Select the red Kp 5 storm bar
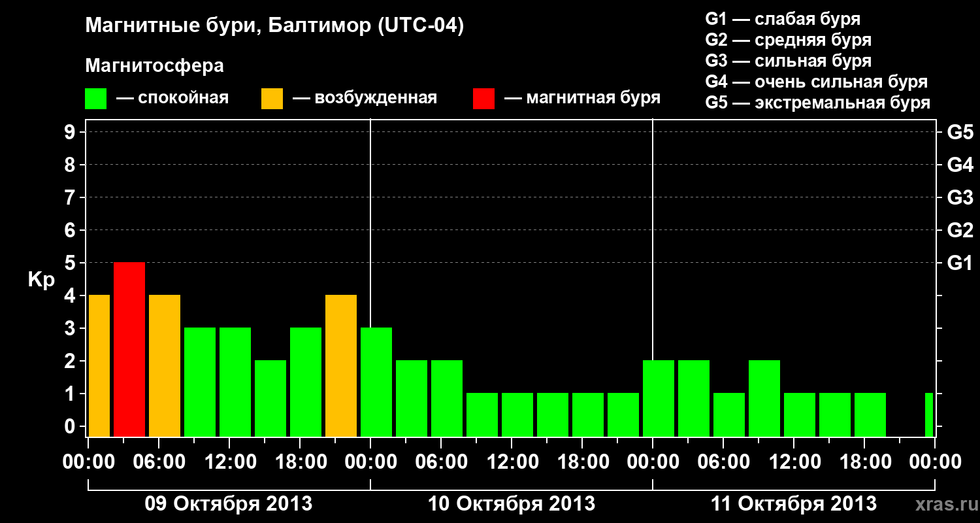980x523 pixels. 129,349
